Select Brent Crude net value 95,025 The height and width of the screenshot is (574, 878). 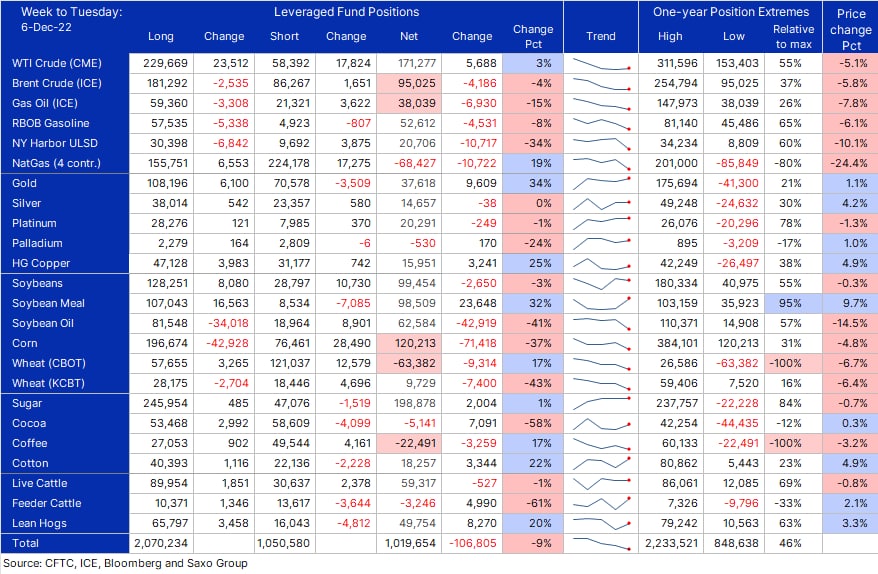tap(417, 83)
